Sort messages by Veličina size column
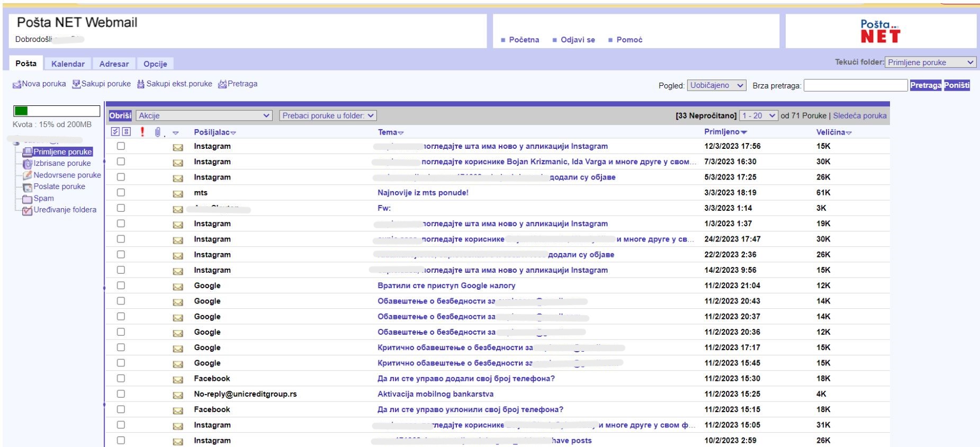Screen dimensions: 980x447 pos(834,132)
